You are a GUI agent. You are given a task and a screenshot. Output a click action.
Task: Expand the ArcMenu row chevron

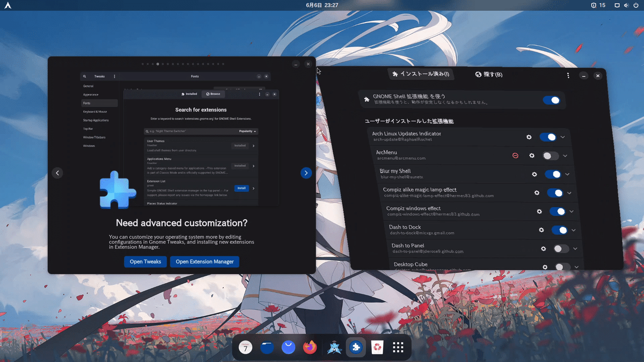(x=565, y=156)
